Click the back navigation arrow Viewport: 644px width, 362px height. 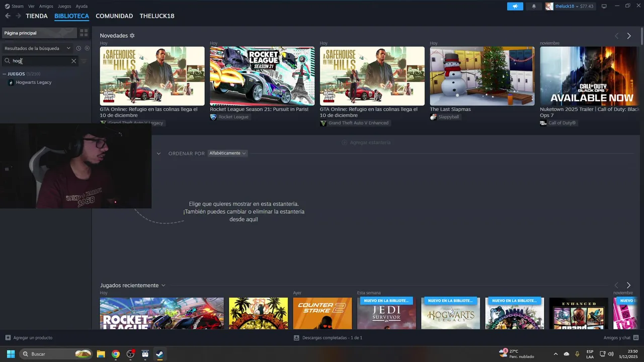pyautogui.click(x=8, y=16)
